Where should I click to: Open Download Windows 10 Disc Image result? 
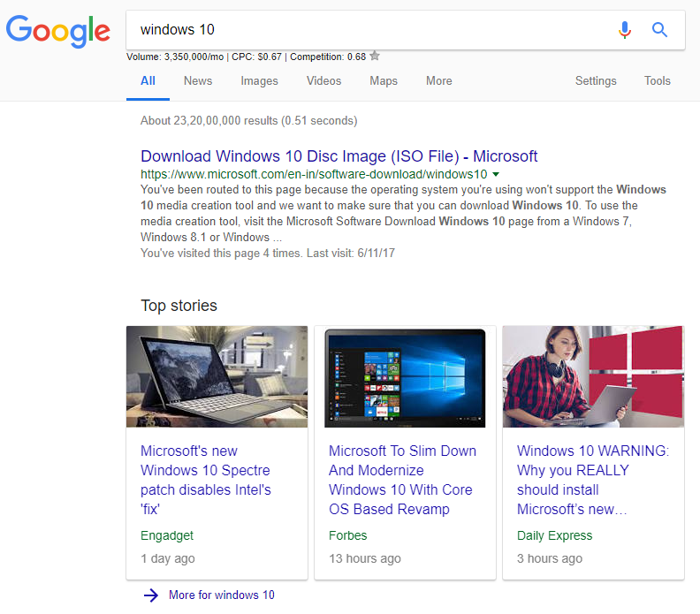pos(339,156)
